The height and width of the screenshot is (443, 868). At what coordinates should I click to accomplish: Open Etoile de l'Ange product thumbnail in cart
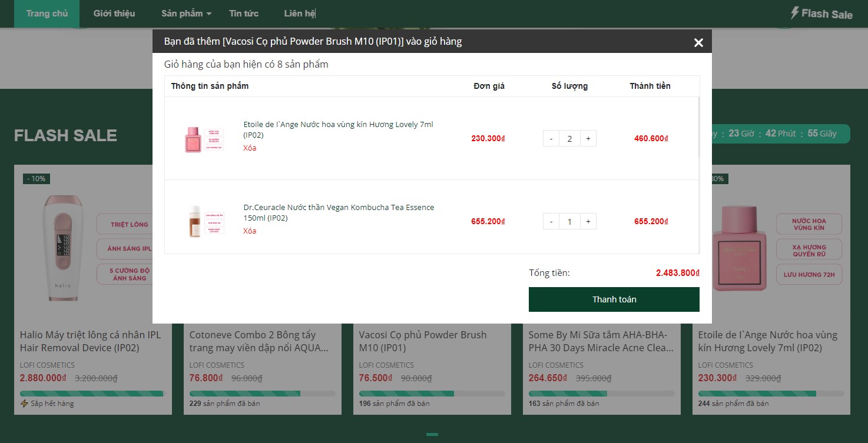(204, 139)
